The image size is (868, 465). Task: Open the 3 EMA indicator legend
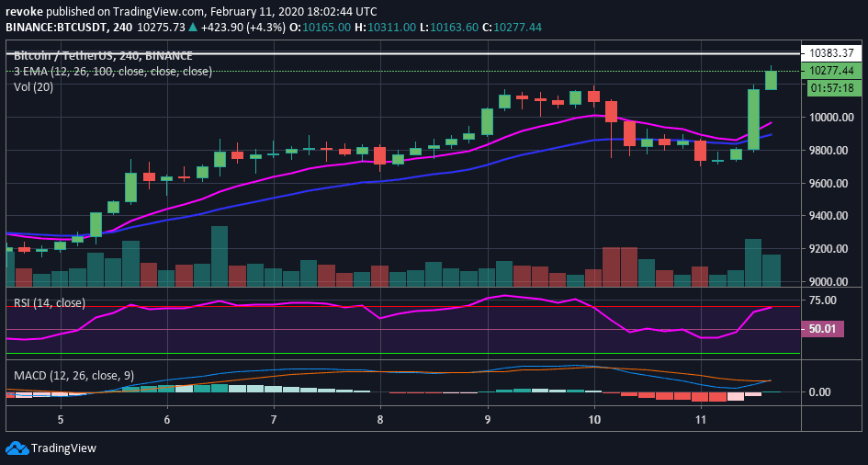(x=113, y=71)
